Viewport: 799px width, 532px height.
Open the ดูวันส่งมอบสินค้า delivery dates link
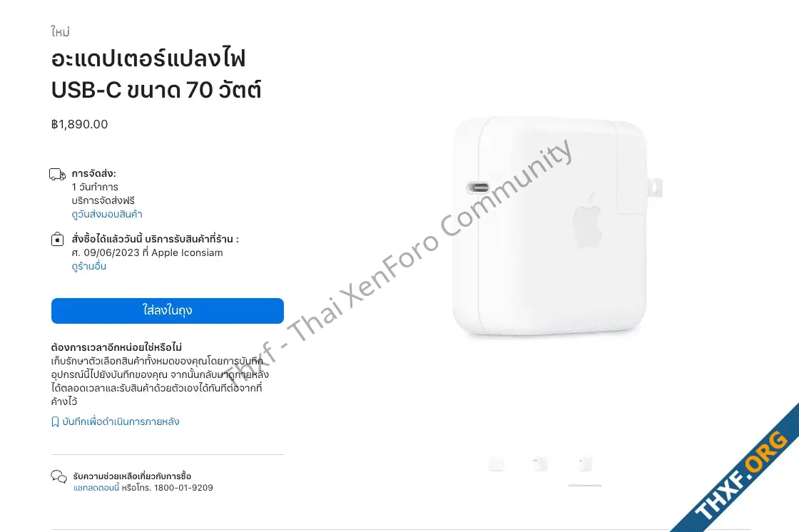(x=106, y=214)
